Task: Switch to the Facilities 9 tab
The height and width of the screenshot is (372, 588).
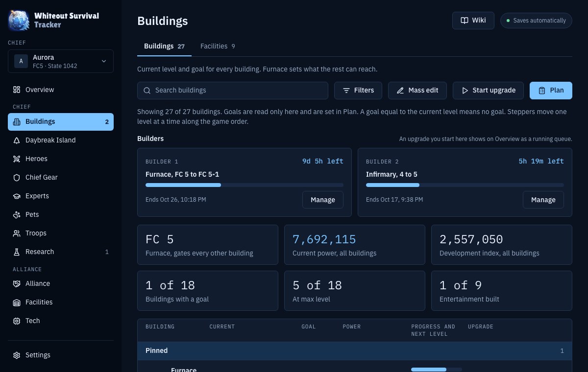Action: pos(218,46)
